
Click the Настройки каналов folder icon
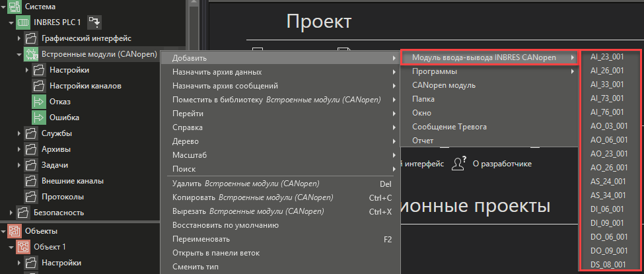click(38, 86)
